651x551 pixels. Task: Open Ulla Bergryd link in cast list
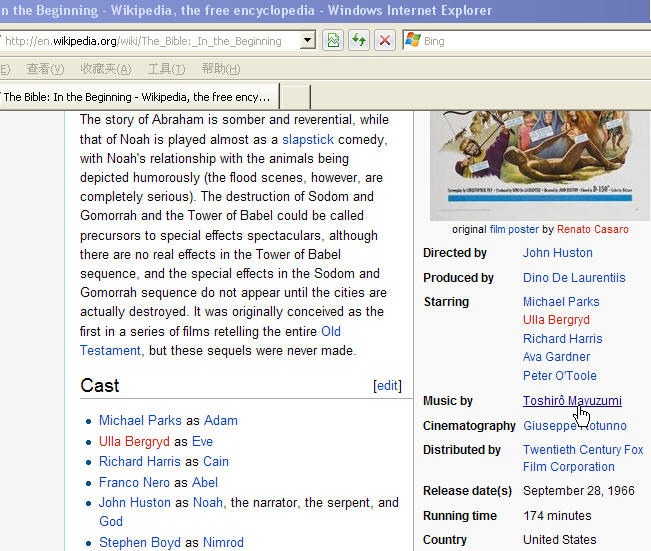pyautogui.click(x=134, y=441)
